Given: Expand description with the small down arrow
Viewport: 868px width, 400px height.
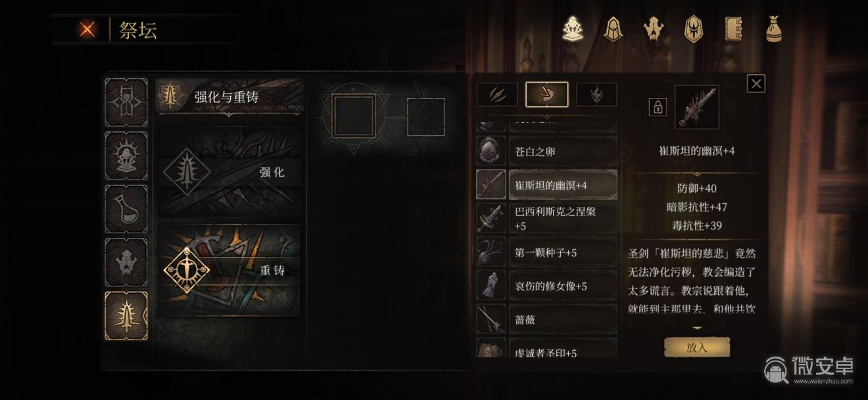Looking at the screenshot, I should point(697,328).
